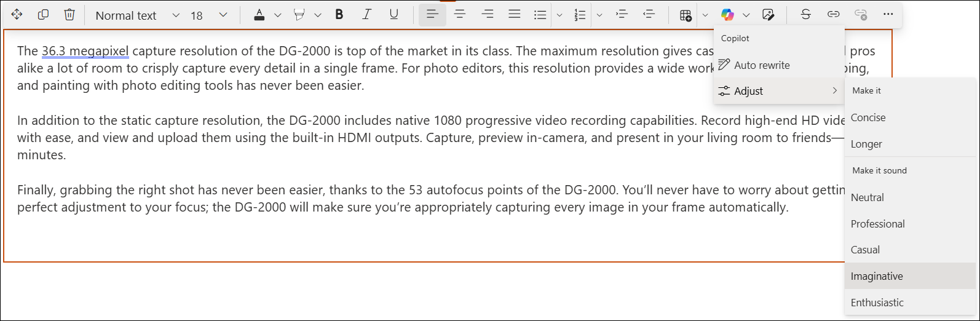Screen dimensions: 980x321
Task: Click the remove link icon
Action: pyautogui.click(x=861, y=15)
